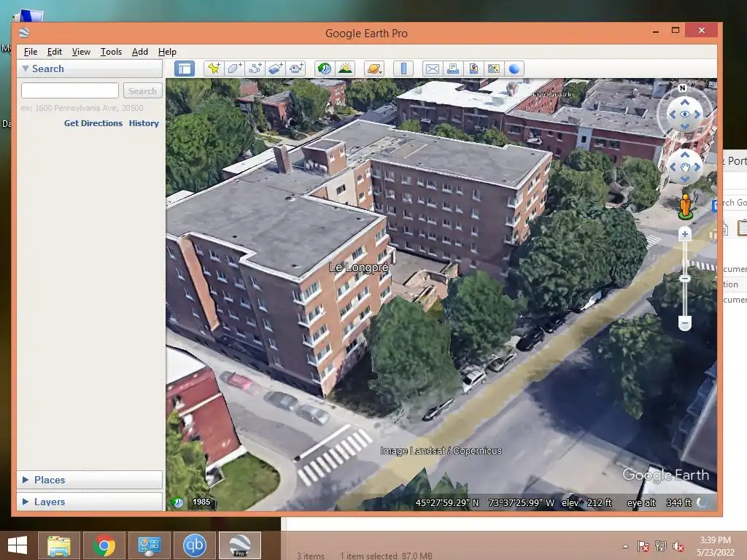Select the Add Path tool
The width and height of the screenshot is (747, 560).
(x=255, y=69)
